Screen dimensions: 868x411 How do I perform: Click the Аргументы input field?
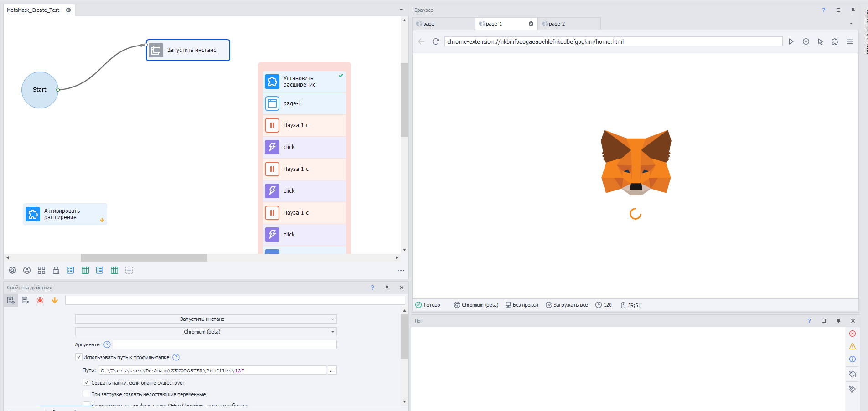pyautogui.click(x=225, y=344)
